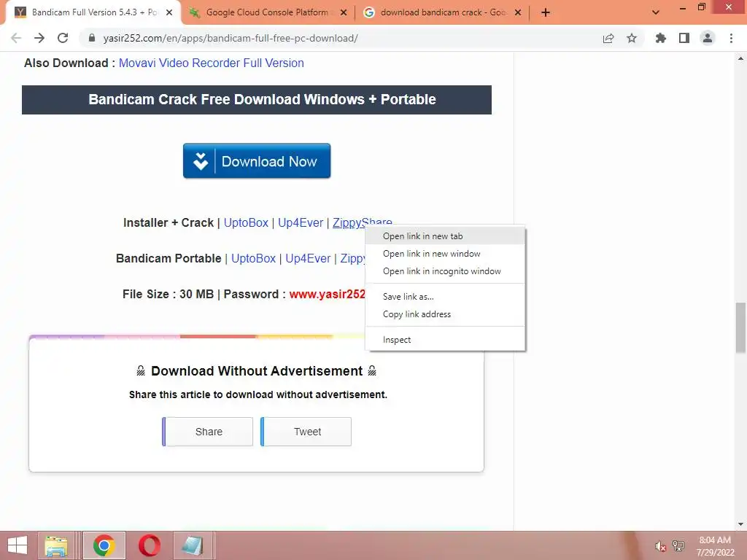
Task: Select Inspect from context menu
Action: pyautogui.click(x=446, y=340)
